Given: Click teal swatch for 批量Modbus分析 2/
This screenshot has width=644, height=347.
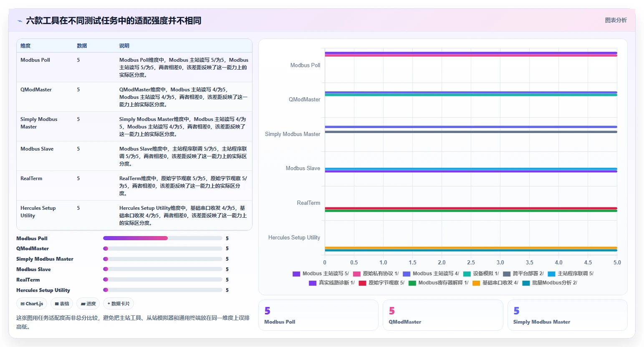Looking at the screenshot, I should (526, 283).
